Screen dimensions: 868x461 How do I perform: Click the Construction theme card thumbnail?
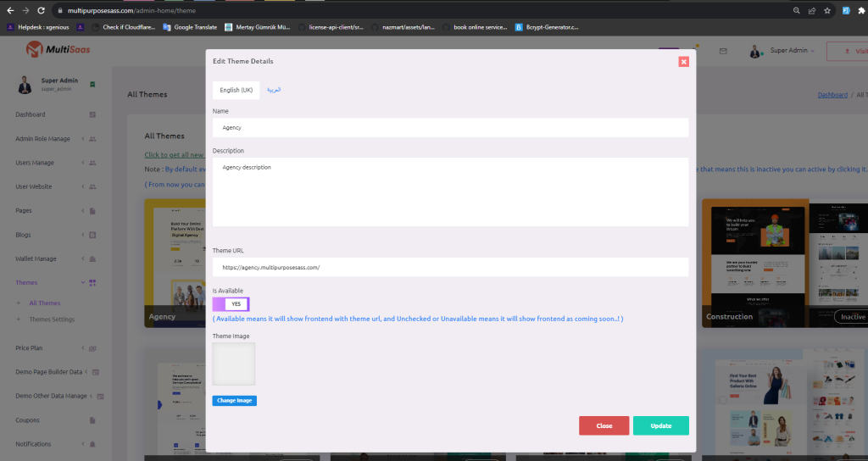[x=785, y=263]
